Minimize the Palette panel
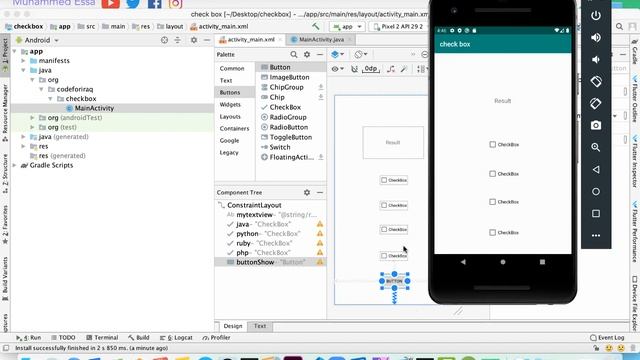Image resolution: width=640 pixels, height=360 pixels. point(320,54)
